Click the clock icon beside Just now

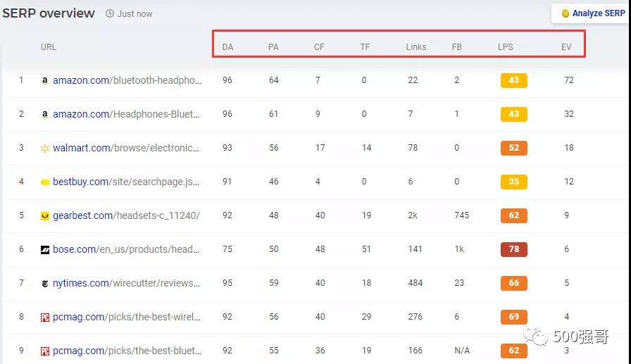coord(110,14)
